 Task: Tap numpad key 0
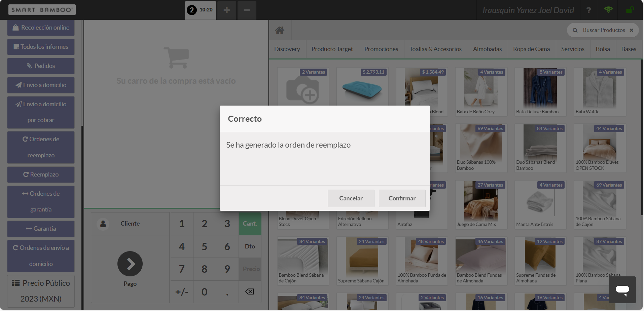(205, 292)
